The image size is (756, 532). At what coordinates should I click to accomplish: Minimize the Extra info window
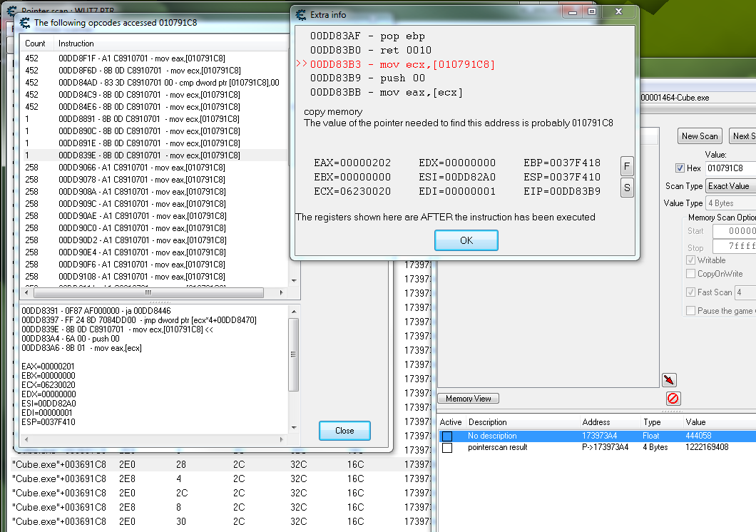[x=573, y=12]
